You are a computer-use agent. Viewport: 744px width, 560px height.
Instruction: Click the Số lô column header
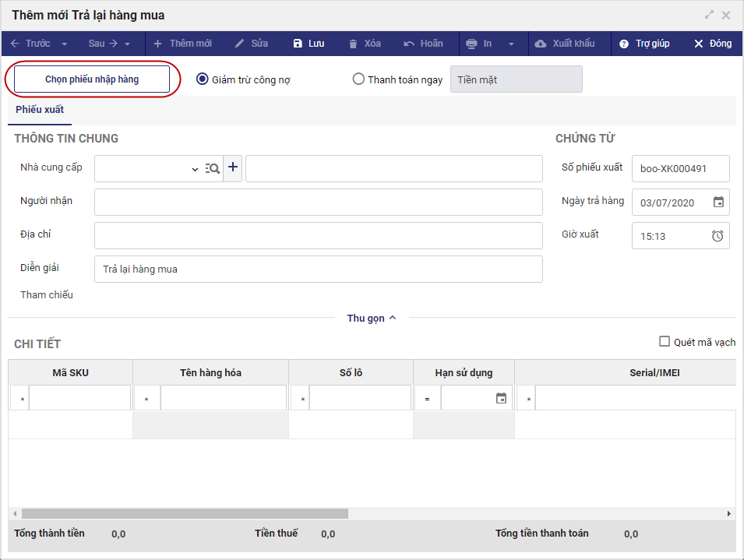tap(351, 373)
